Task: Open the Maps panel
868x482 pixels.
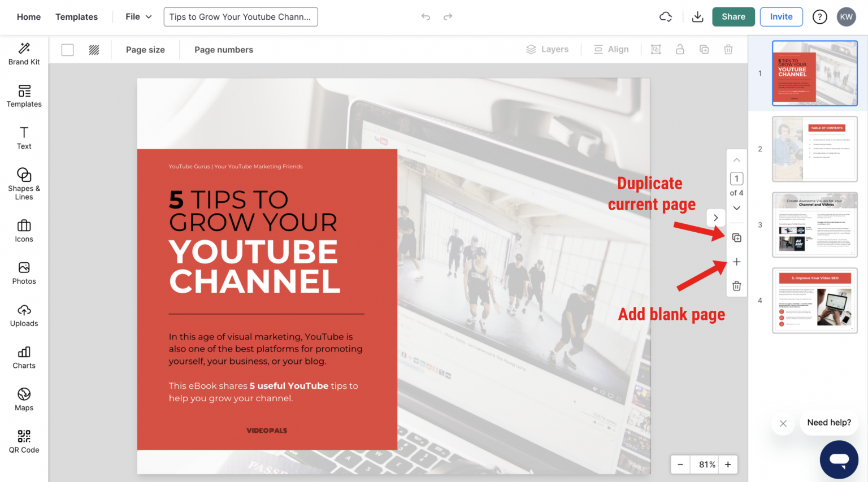Action: click(24, 400)
